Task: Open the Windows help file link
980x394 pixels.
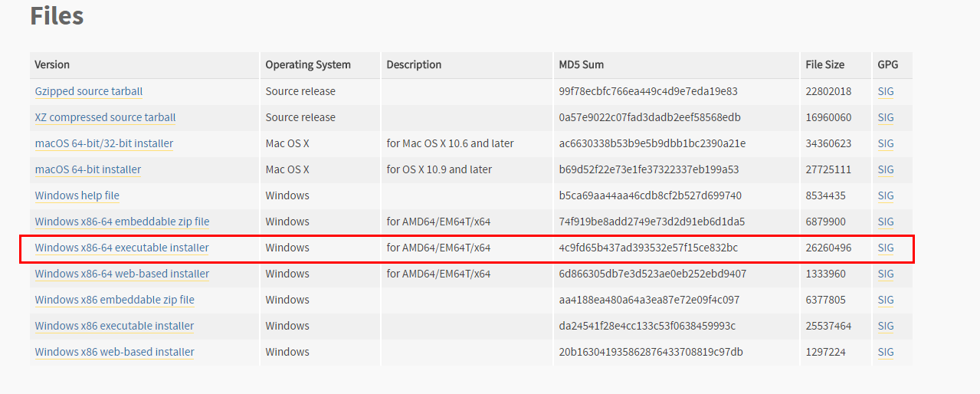Action: (77, 195)
